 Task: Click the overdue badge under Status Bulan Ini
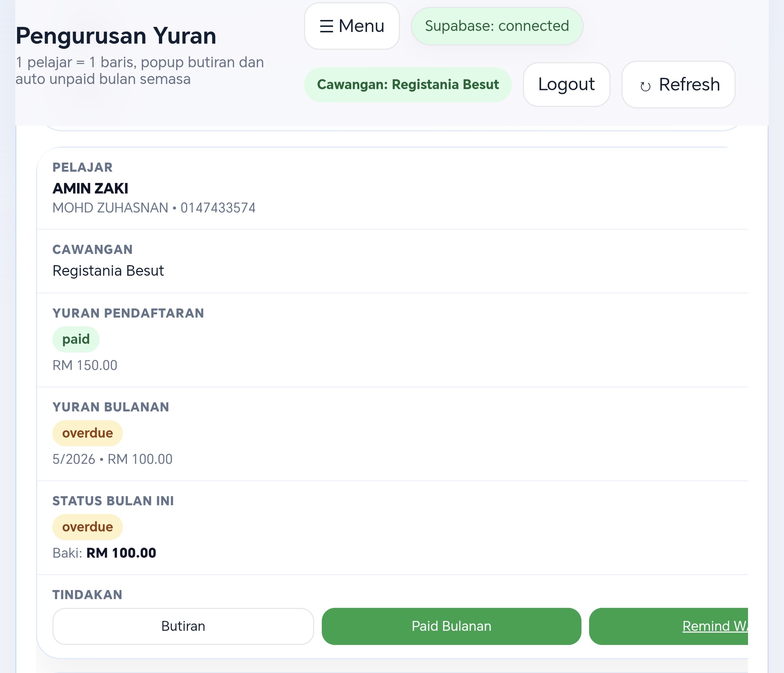87,527
